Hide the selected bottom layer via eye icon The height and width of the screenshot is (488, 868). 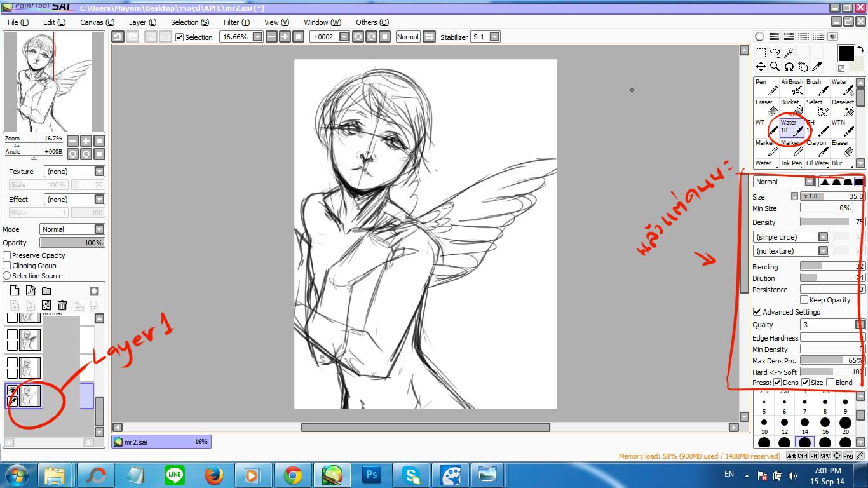point(12,391)
